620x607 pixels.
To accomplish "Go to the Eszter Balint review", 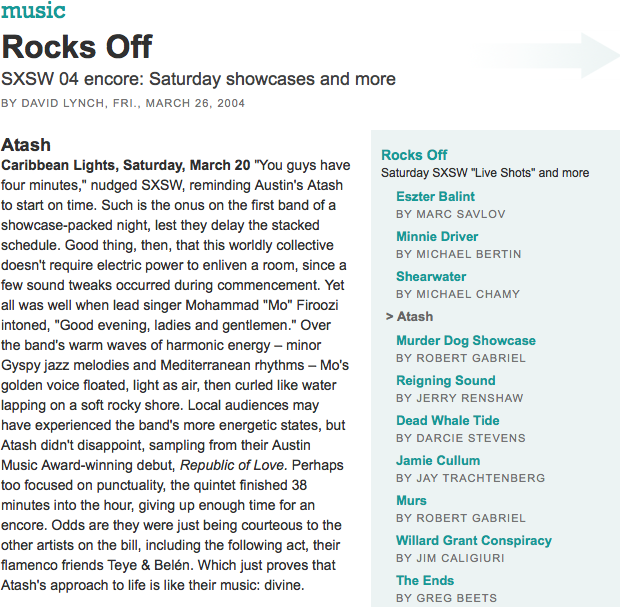I will click(x=435, y=197).
